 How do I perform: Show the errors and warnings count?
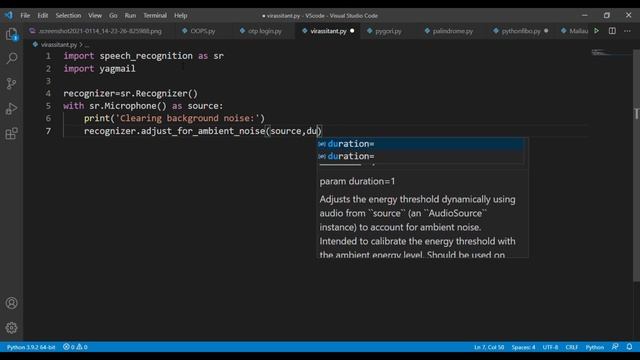(x=75, y=347)
